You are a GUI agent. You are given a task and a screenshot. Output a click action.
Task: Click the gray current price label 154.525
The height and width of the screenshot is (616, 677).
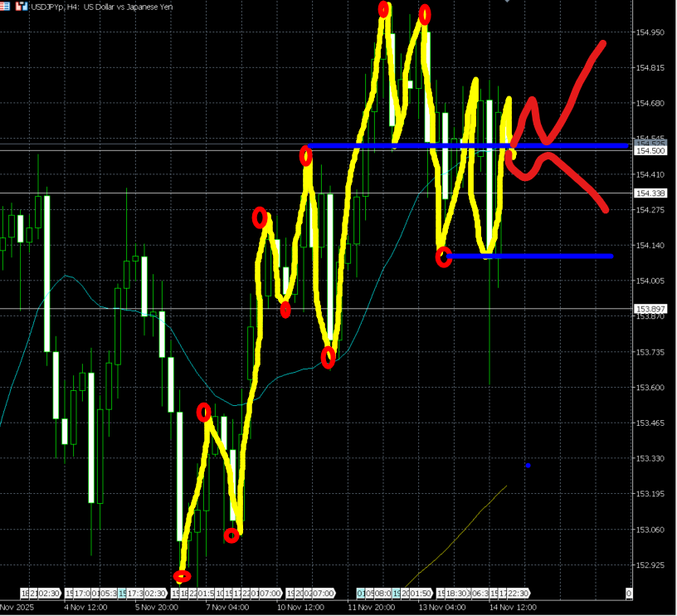coord(650,142)
